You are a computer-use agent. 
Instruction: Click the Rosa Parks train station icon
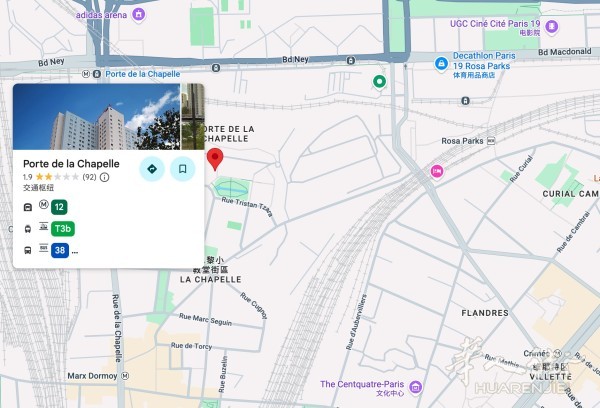coord(491,141)
